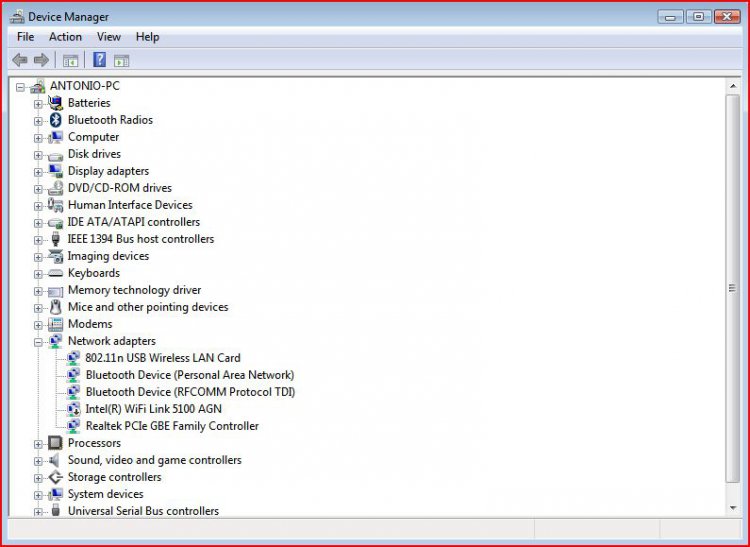Collapse the ANTONIO-PC root node
The width and height of the screenshot is (750, 547).
20,87
